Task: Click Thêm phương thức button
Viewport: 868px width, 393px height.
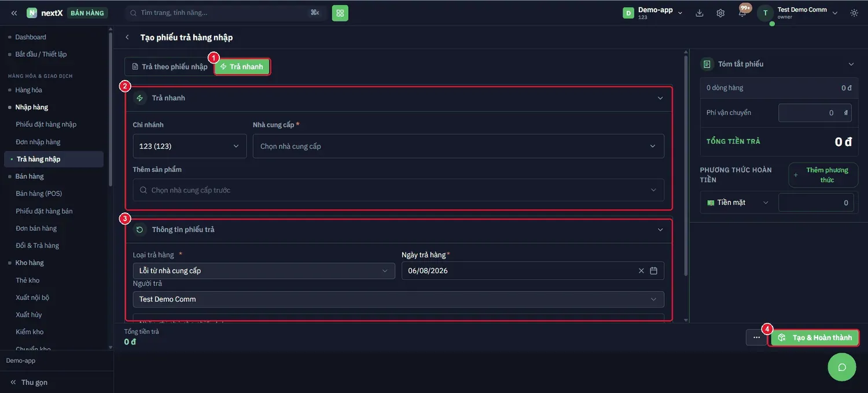Action: [823, 175]
